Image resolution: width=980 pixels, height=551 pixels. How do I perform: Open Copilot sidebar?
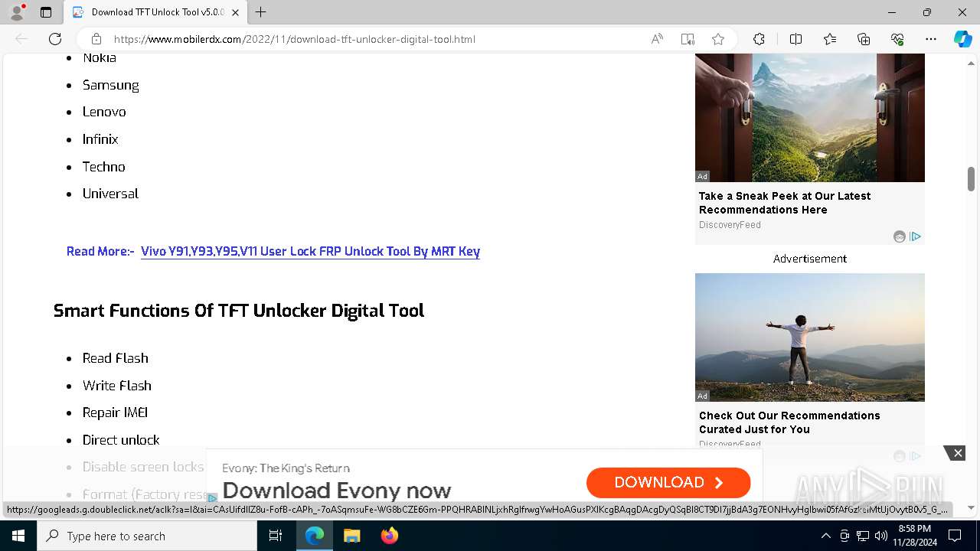click(x=962, y=39)
